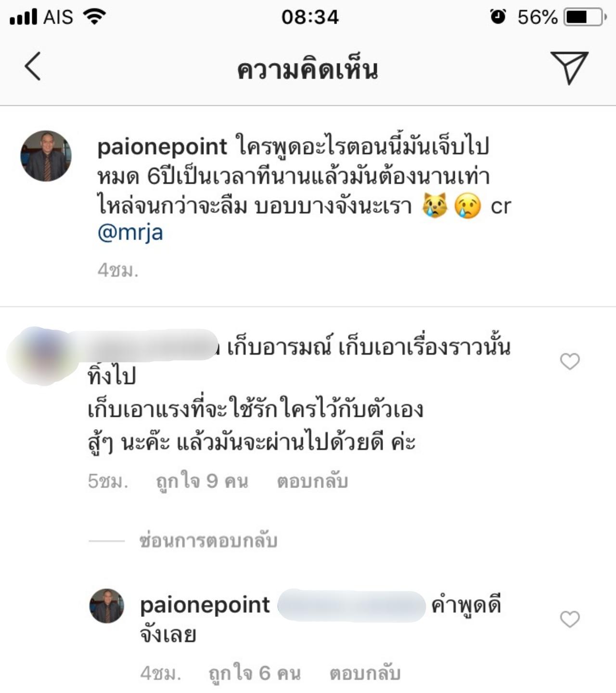Tap the ความคิดเห็น header title

[x=308, y=69]
